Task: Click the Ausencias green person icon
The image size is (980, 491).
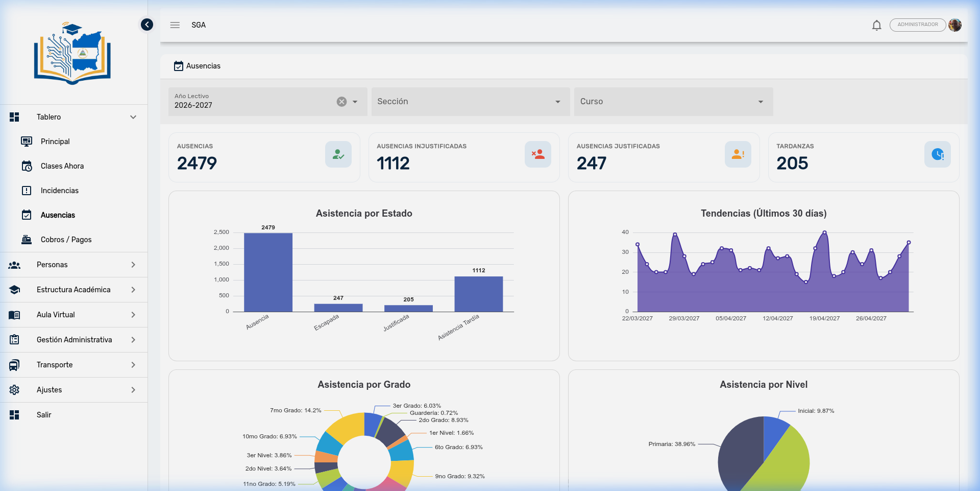Action: (x=338, y=154)
